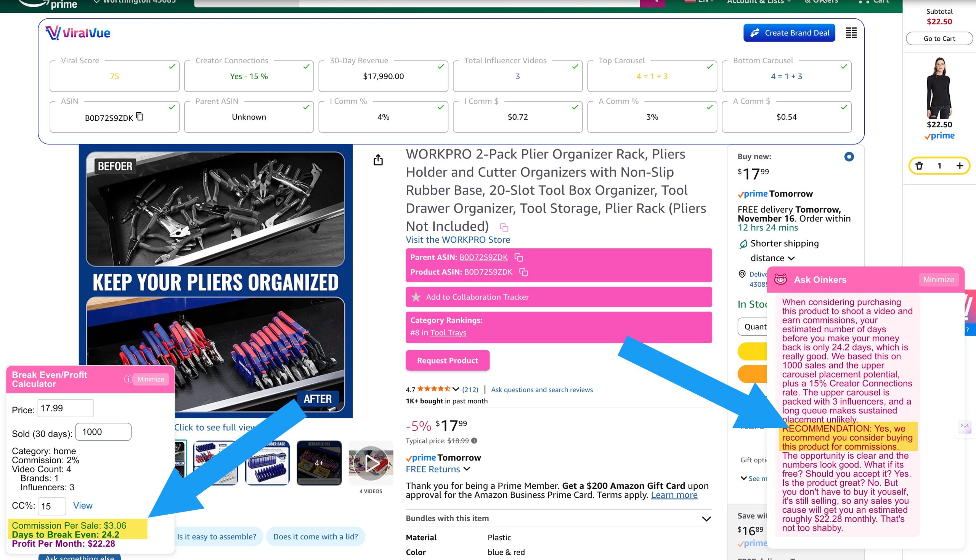Copy the Parent ASIN in pink bar
Screen dimensions: 976x560
[519, 257]
